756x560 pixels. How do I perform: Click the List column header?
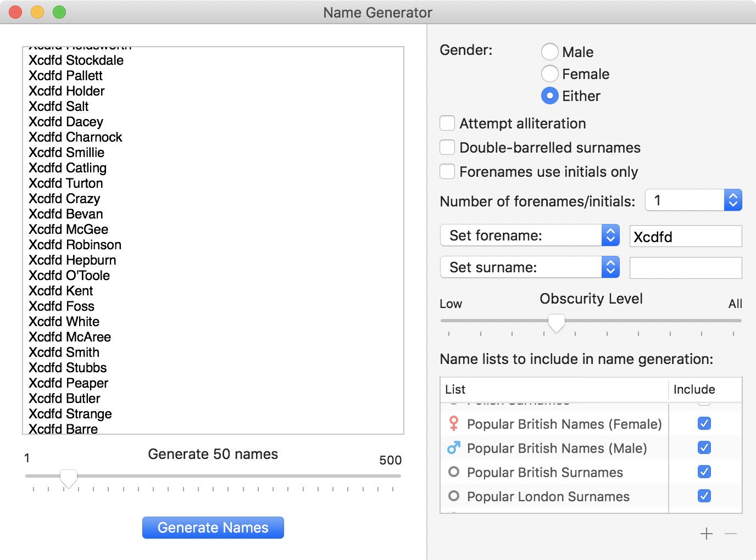[554, 390]
